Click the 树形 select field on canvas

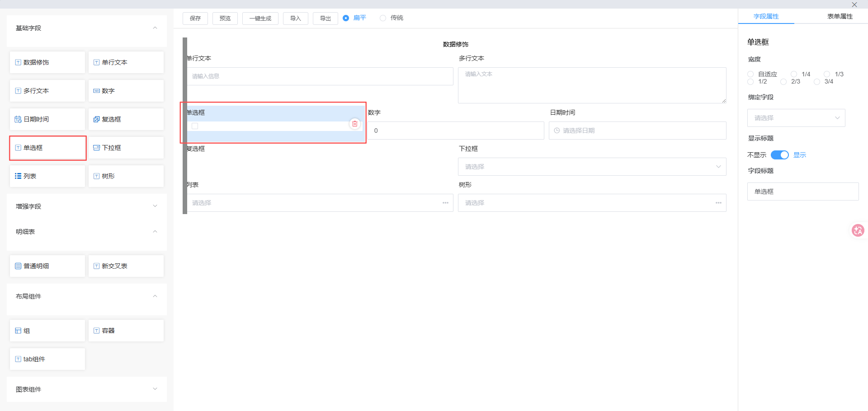[x=592, y=203]
